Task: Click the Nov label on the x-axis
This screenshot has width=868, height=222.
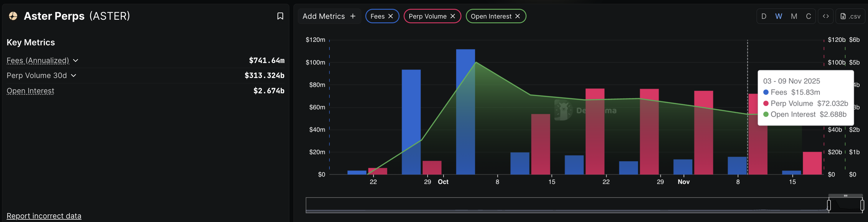Action: click(684, 182)
